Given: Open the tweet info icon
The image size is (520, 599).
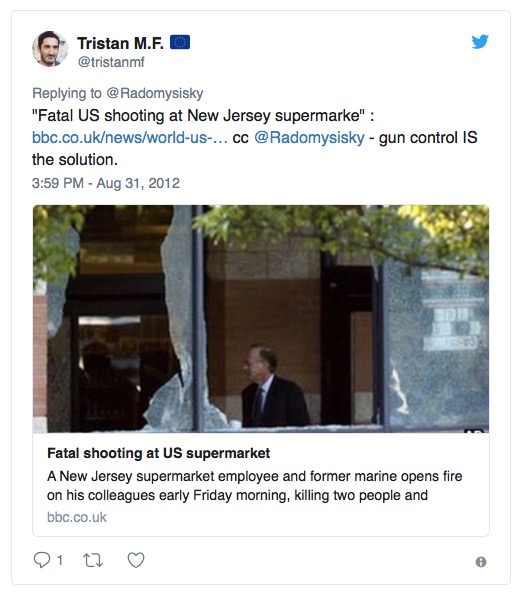Looking at the screenshot, I should pos(481,562).
